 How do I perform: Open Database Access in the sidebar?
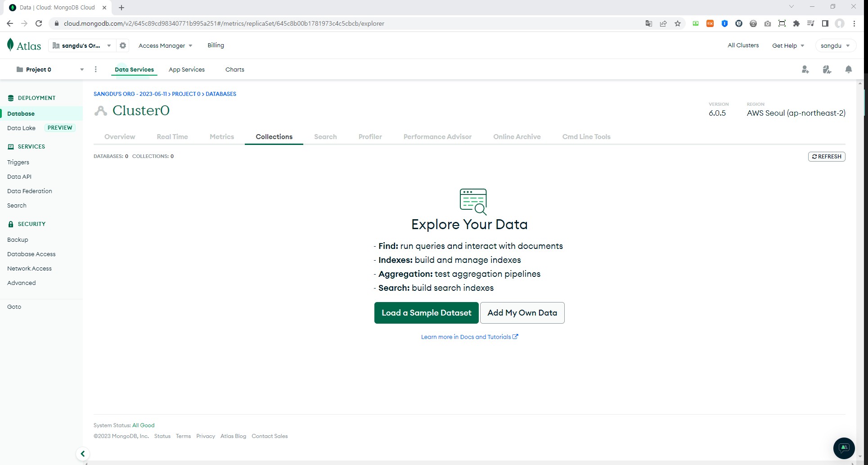click(31, 254)
